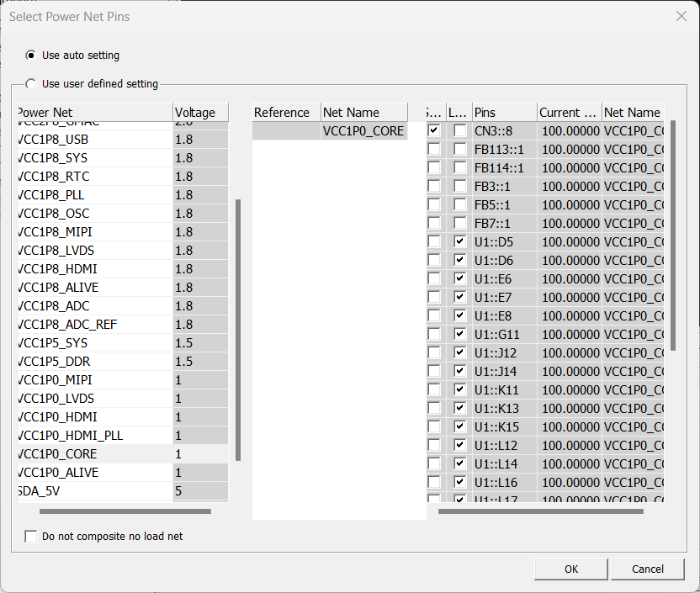The width and height of the screenshot is (700, 593).
Task: Click the Power Net column header
Action: 94,113
